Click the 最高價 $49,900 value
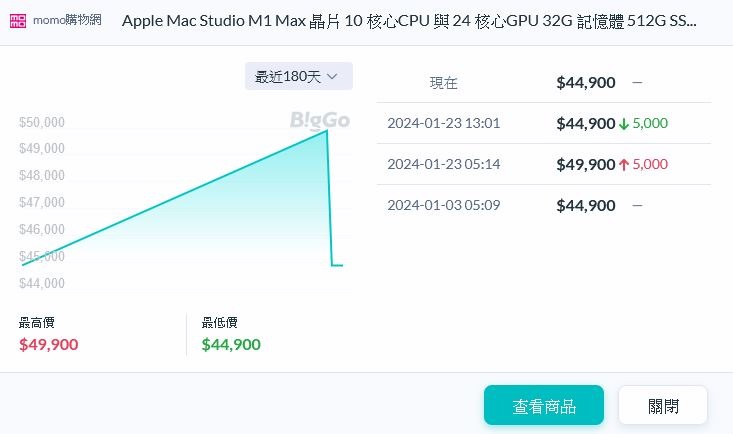Image resolution: width=733 pixels, height=434 pixels. pos(49,345)
